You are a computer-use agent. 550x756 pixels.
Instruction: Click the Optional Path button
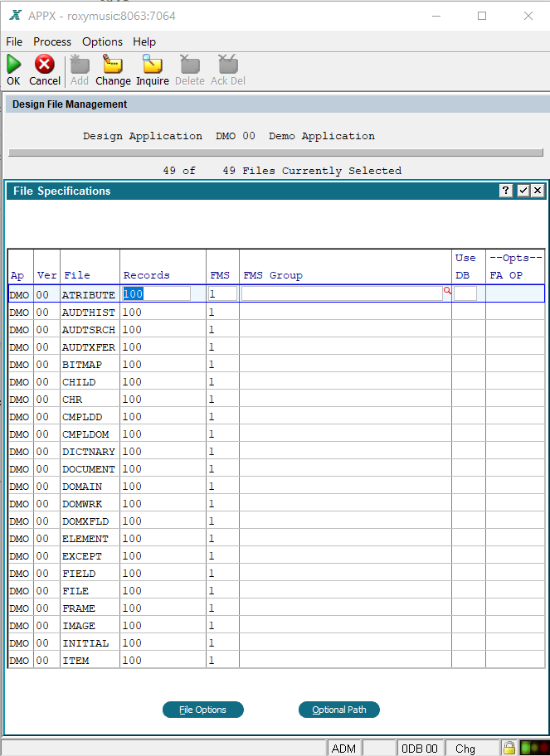339,710
